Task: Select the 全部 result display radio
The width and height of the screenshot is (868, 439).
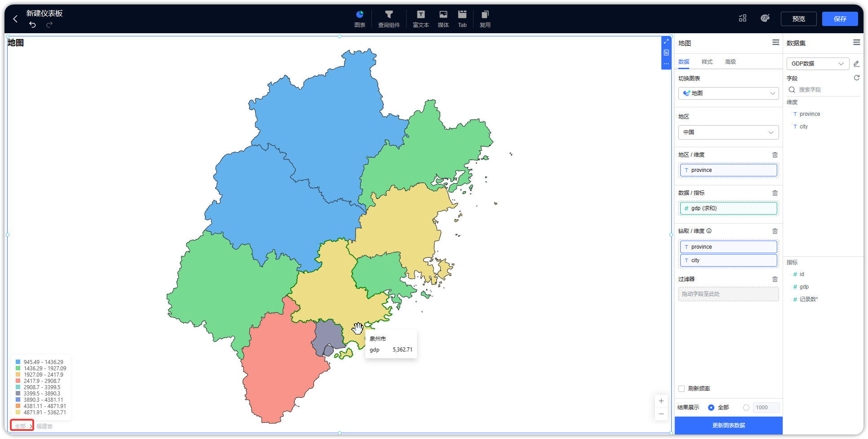Action: 711,408
